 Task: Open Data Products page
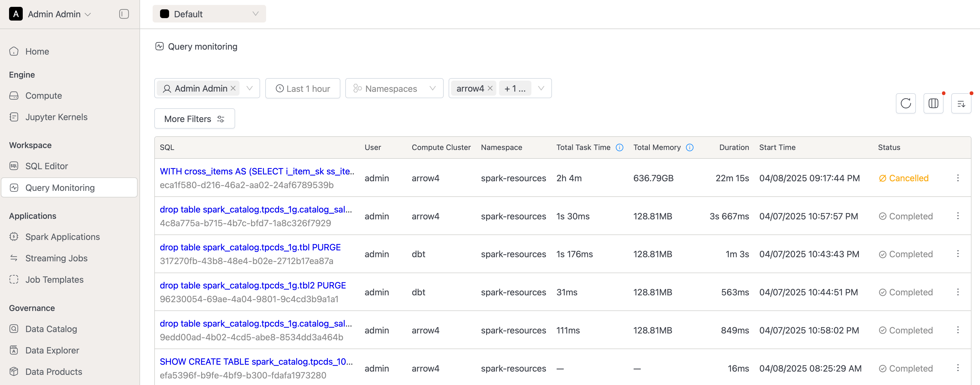pyautogui.click(x=69, y=372)
